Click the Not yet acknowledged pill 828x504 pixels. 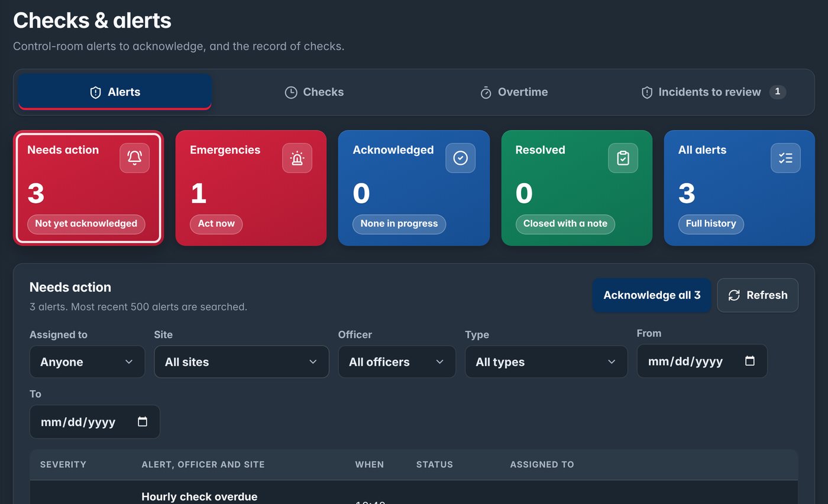86,224
